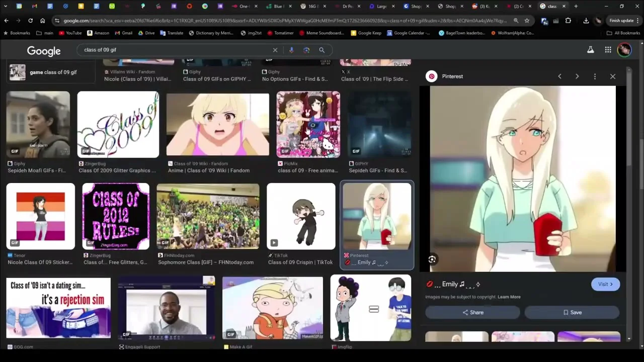Open the Google apps grid icon
Image resolution: width=644 pixels, height=362 pixels.
coord(608,50)
